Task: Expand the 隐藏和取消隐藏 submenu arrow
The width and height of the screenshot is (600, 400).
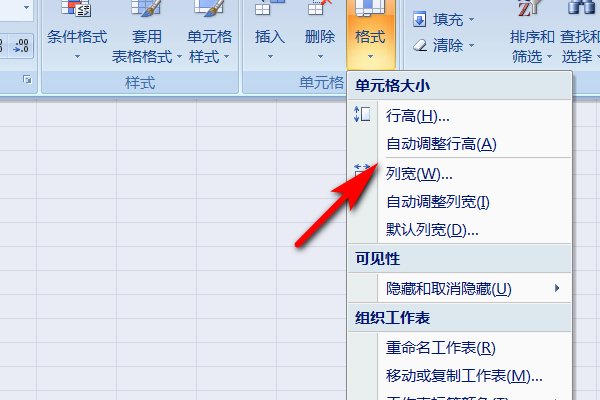Action: pos(557,288)
